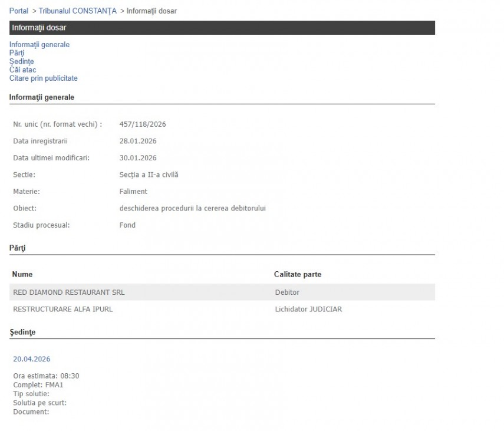Select the Părți navigation link at top
The height and width of the screenshot is (431, 504).
(17, 53)
